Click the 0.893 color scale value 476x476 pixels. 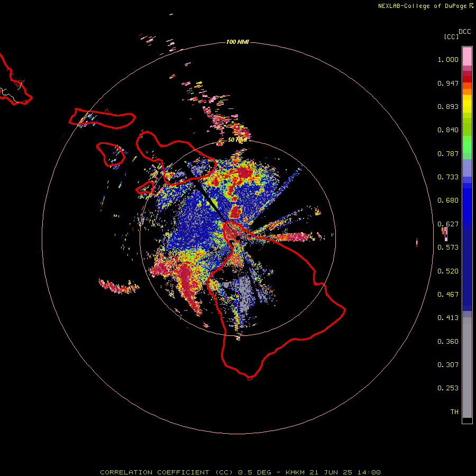coord(448,106)
